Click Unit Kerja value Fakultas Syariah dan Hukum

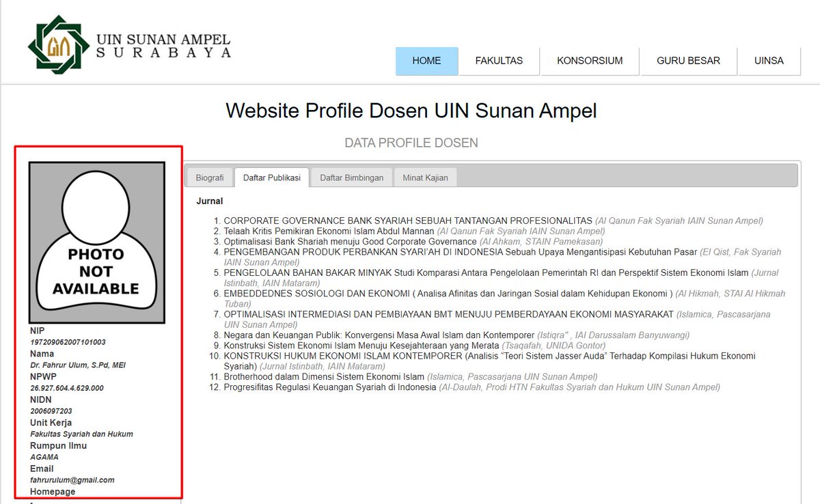click(x=81, y=434)
